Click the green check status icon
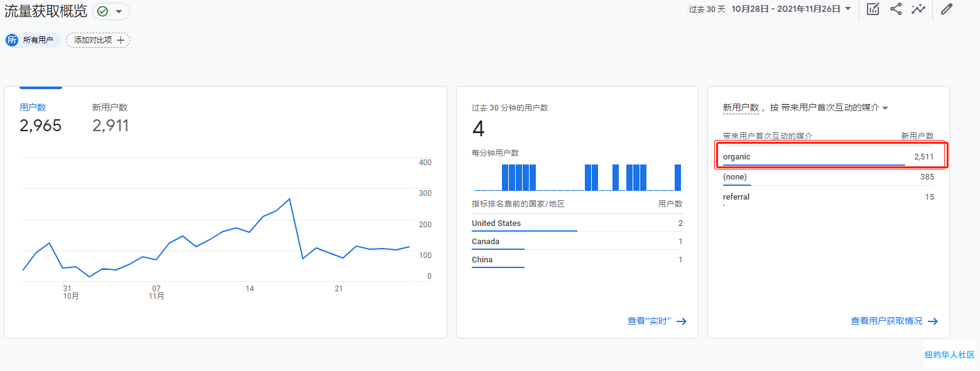Screen dimensions: 980x371 click(102, 11)
